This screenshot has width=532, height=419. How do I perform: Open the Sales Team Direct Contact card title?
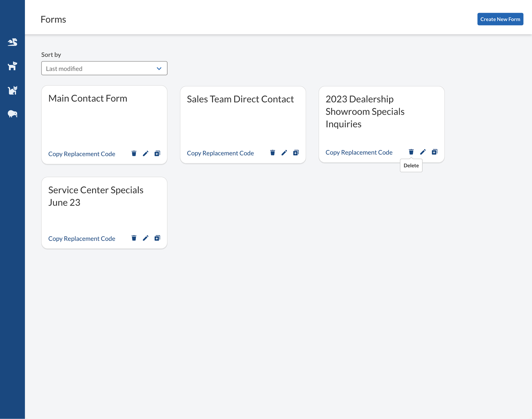(x=240, y=99)
